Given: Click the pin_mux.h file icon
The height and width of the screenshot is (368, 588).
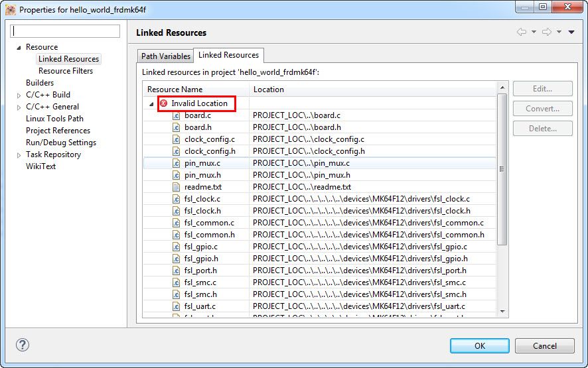Looking at the screenshot, I should [177, 175].
